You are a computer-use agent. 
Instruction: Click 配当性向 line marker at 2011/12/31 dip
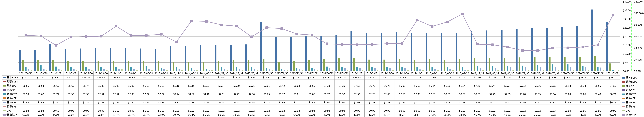click(56, 45)
